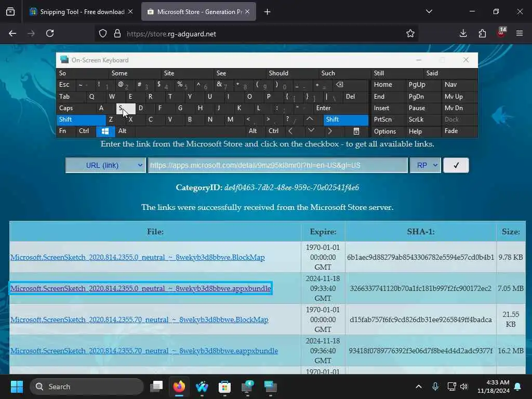Viewport: 532px width, 399px height.
Task: Click the Nav key
Action: point(459,85)
